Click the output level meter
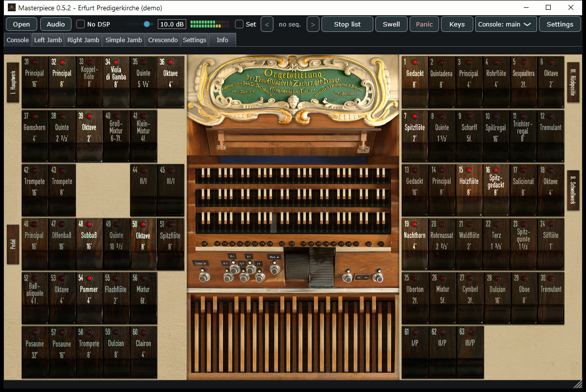 pos(210,24)
